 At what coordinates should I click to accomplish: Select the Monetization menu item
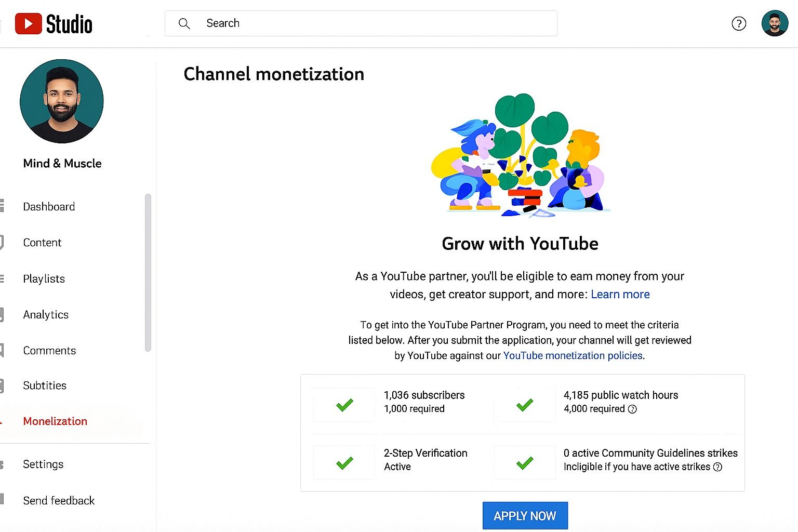point(55,421)
